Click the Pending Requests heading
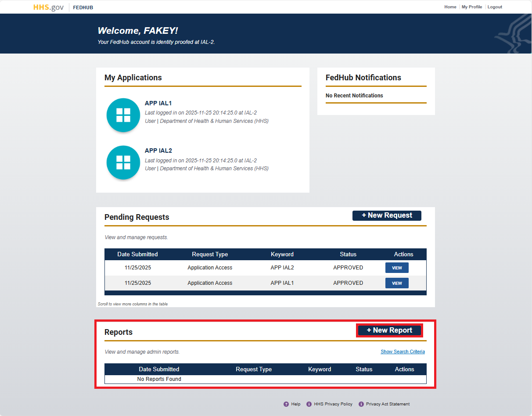This screenshot has height=416, width=532. pos(137,217)
